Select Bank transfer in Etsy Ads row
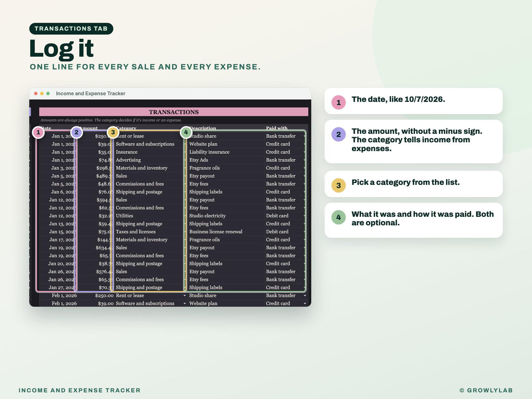The height and width of the screenshot is (399, 532). pos(281,160)
